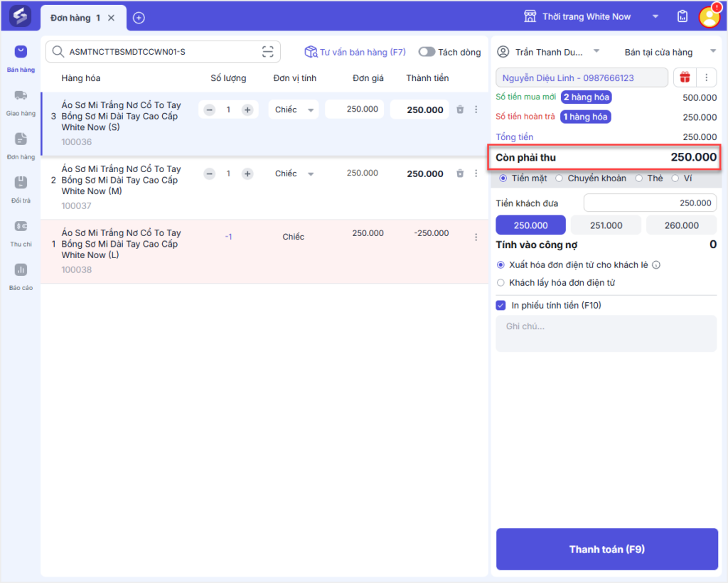Click customer field Nguyễn Diệu Linh
The height and width of the screenshot is (583, 728).
pos(582,77)
